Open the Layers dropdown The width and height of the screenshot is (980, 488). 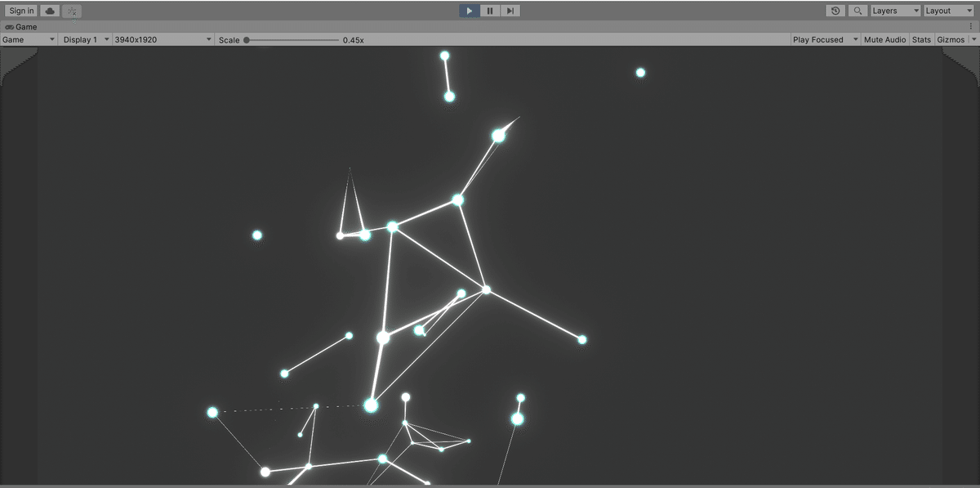[895, 11]
